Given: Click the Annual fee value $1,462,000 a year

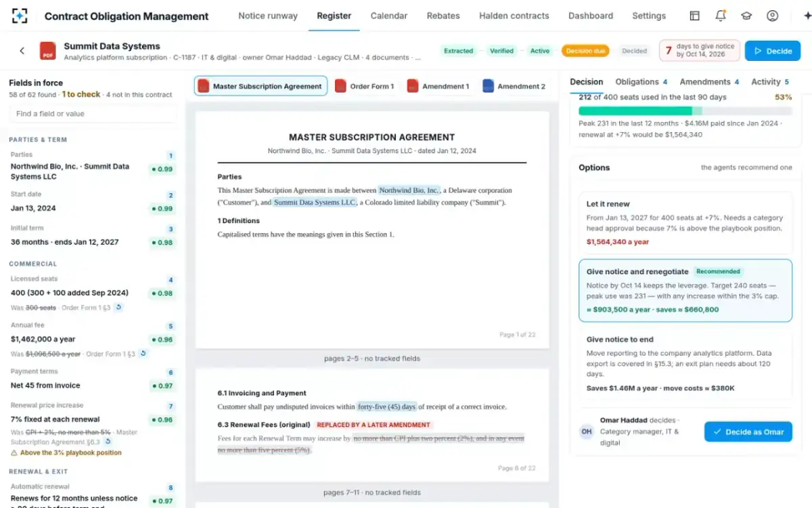Looking at the screenshot, I should [x=43, y=339].
